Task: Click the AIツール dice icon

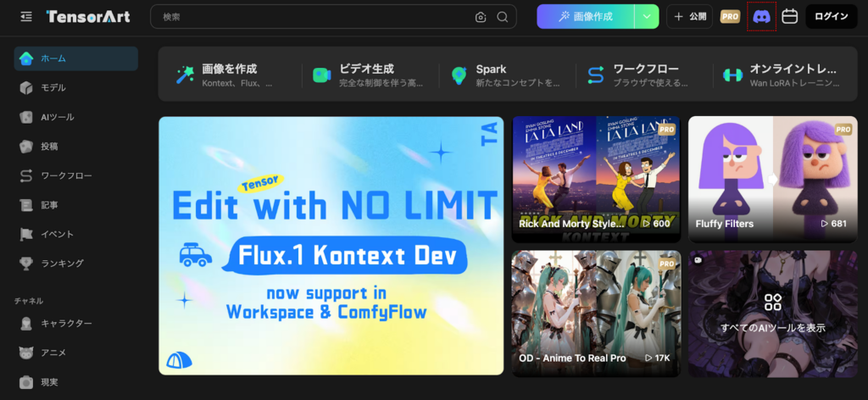Action: (x=26, y=117)
